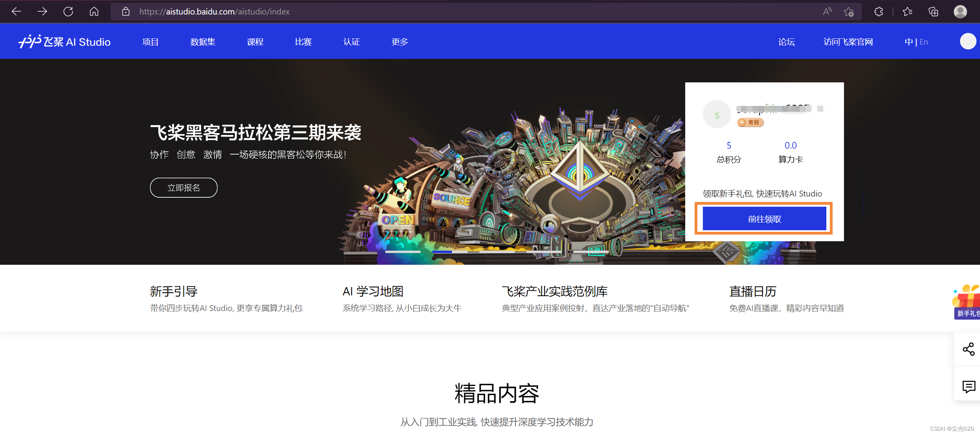Open the 认证 menu

coord(352,42)
